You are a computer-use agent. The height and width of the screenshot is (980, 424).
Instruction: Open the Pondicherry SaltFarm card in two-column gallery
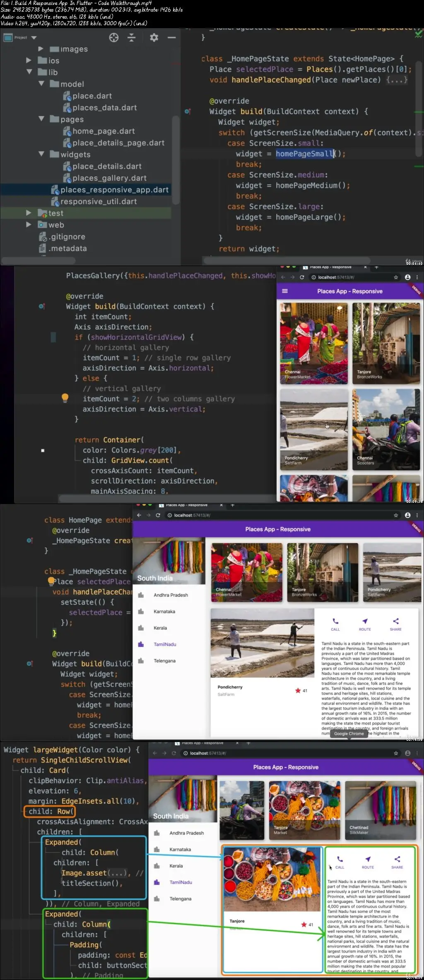tap(314, 429)
